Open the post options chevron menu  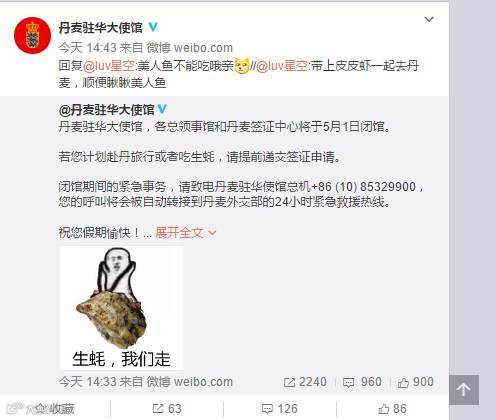point(429,20)
